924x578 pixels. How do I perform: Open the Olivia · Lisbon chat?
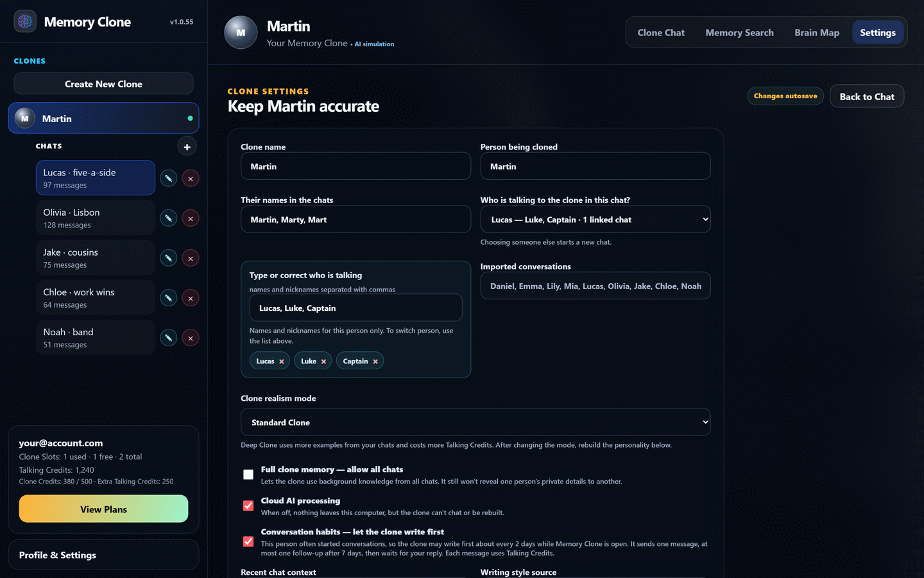95,218
